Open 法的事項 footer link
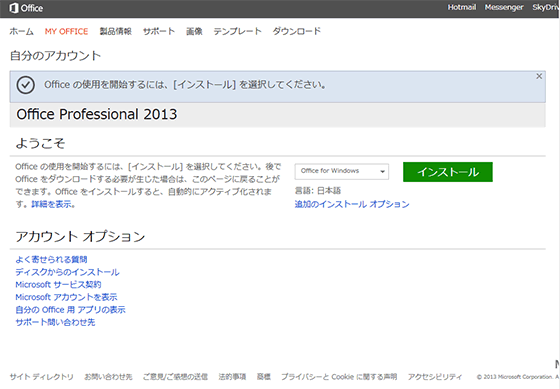The width and height of the screenshot is (560, 389). click(x=232, y=377)
